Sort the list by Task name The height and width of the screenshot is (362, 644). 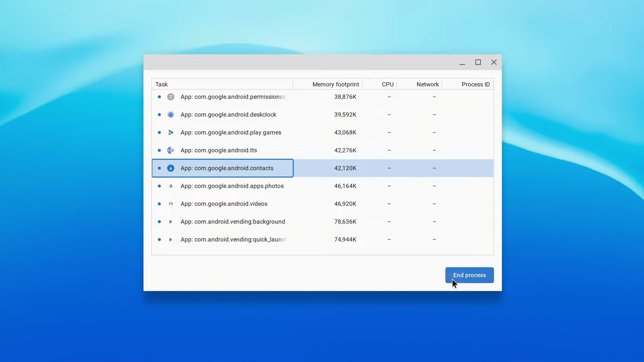(x=161, y=84)
